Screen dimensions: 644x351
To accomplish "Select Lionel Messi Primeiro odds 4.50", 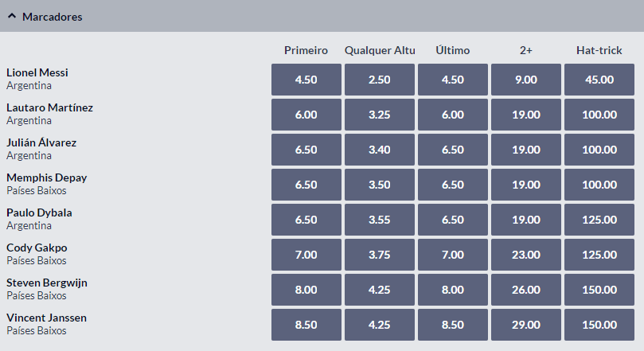I will point(306,80).
